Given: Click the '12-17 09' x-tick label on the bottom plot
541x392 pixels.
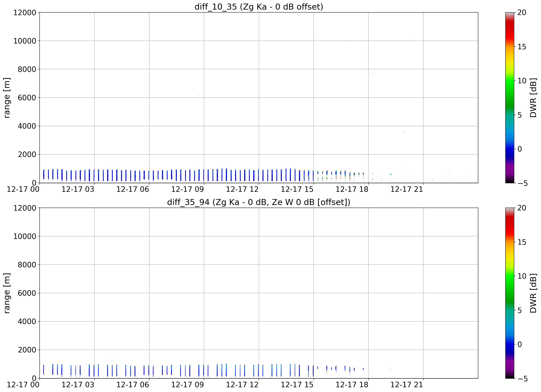Looking at the screenshot, I should 188,385.
